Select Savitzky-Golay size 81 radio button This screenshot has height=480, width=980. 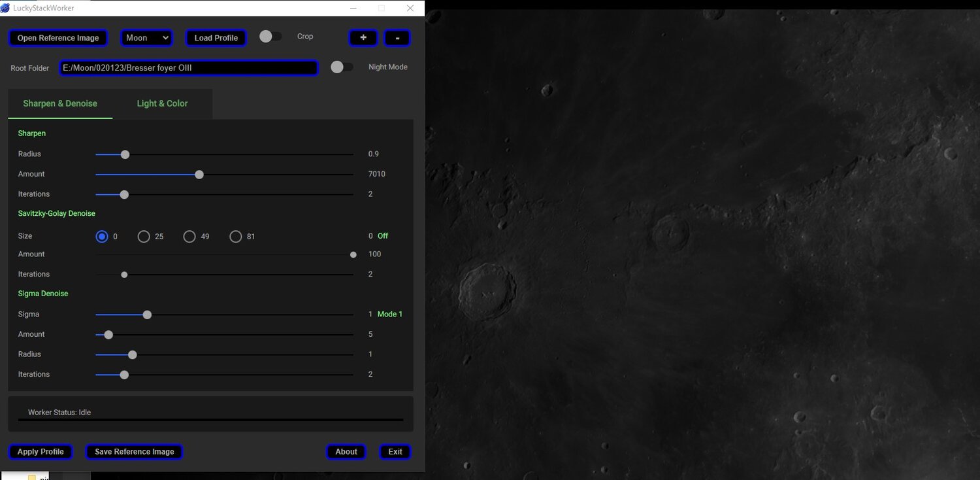[x=236, y=237]
